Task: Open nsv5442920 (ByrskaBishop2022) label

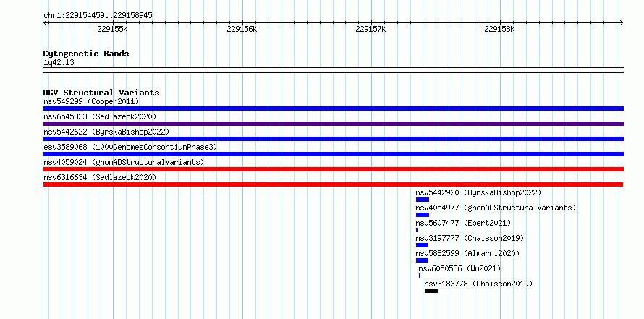Action: (478, 192)
